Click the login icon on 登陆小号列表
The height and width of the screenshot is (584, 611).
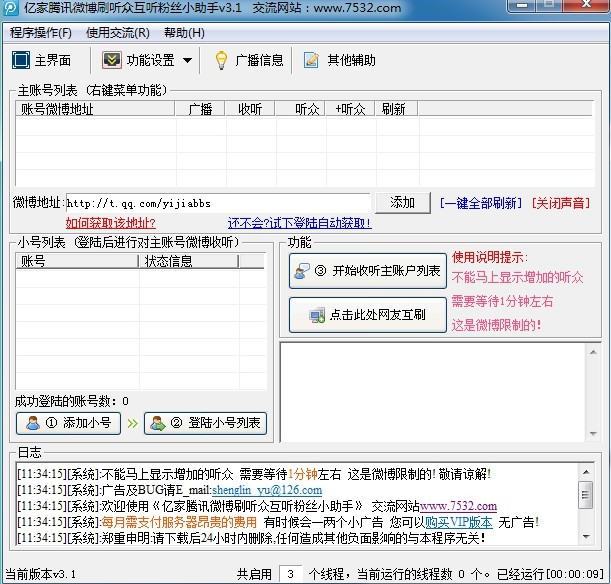[158, 423]
